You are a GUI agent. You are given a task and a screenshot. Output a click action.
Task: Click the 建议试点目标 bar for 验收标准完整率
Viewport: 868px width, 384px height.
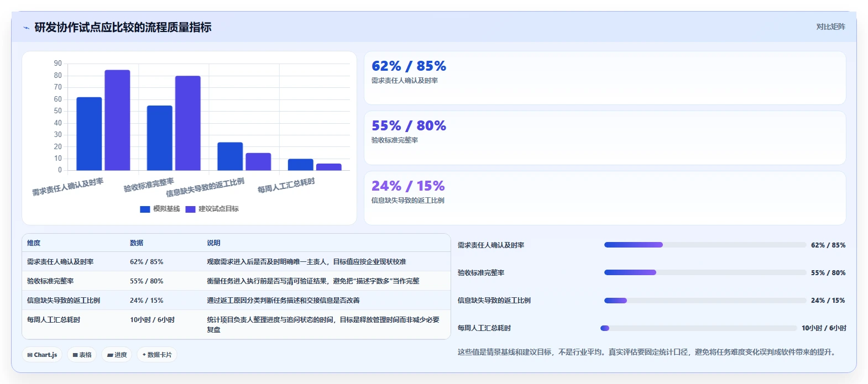click(x=187, y=123)
